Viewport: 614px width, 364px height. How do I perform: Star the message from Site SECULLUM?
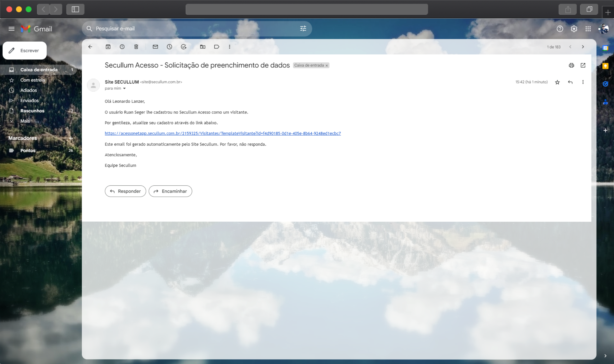pyautogui.click(x=557, y=82)
